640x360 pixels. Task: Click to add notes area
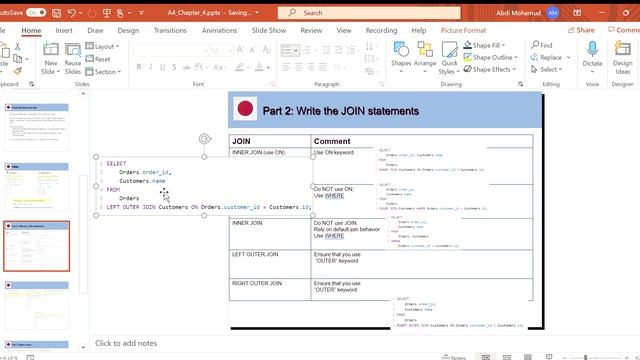pyautogui.click(x=126, y=343)
